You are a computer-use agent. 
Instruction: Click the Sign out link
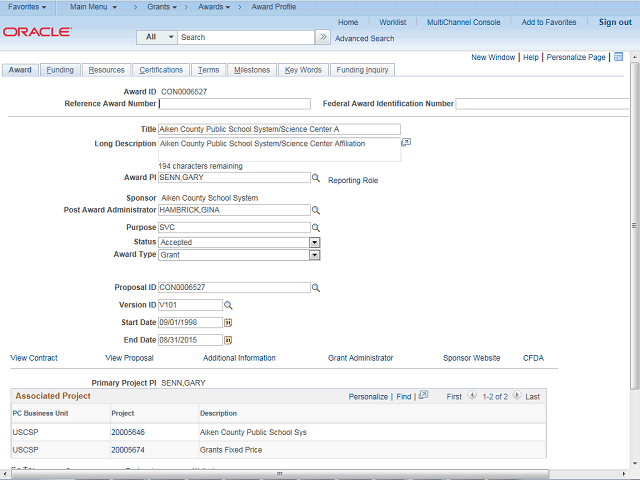pyautogui.click(x=615, y=22)
